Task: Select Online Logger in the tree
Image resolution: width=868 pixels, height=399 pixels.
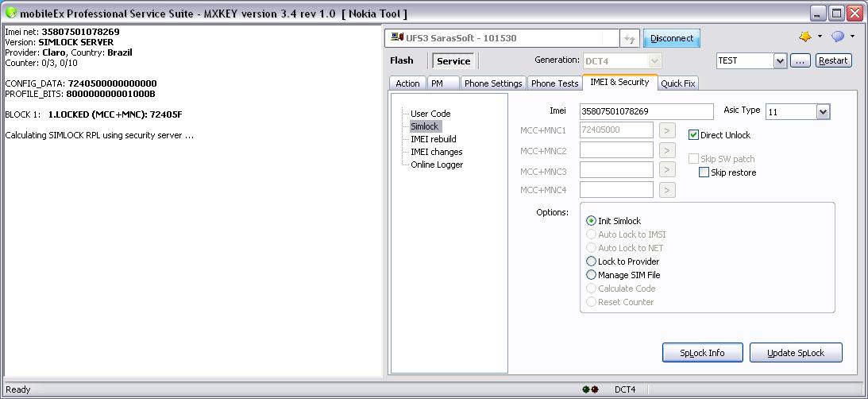Action: pyautogui.click(x=436, y=165)
